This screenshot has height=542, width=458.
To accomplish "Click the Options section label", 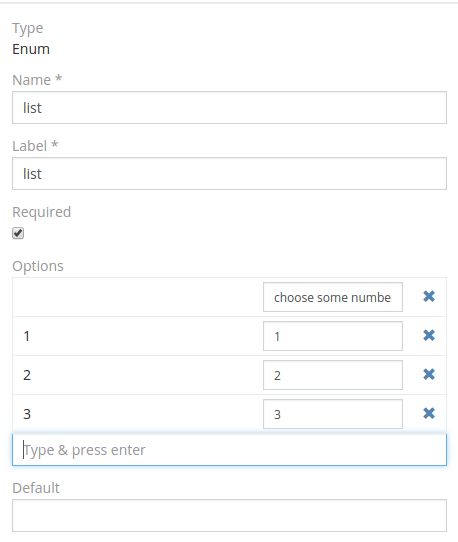I will tap(38, 266).
